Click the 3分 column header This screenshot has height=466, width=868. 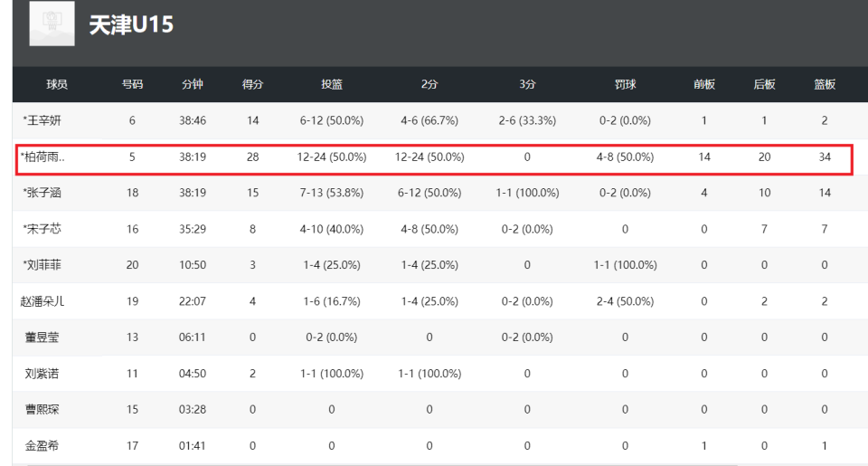pos(527,84)
